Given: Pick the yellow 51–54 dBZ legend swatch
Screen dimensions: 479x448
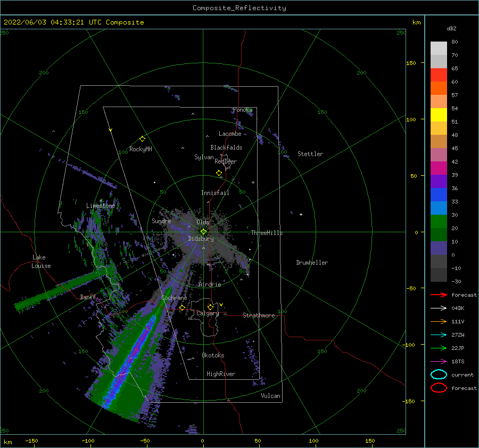Looking at the screenshot, I should pyautogui.click(x=439, y=115).
